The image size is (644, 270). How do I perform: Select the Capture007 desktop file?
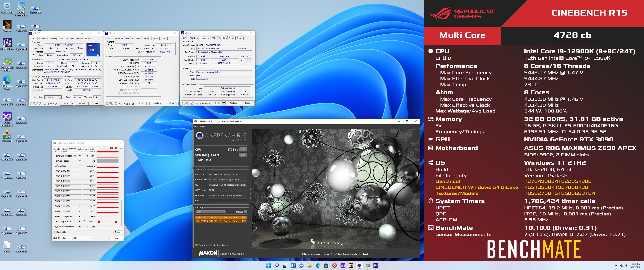click(21, 28)
